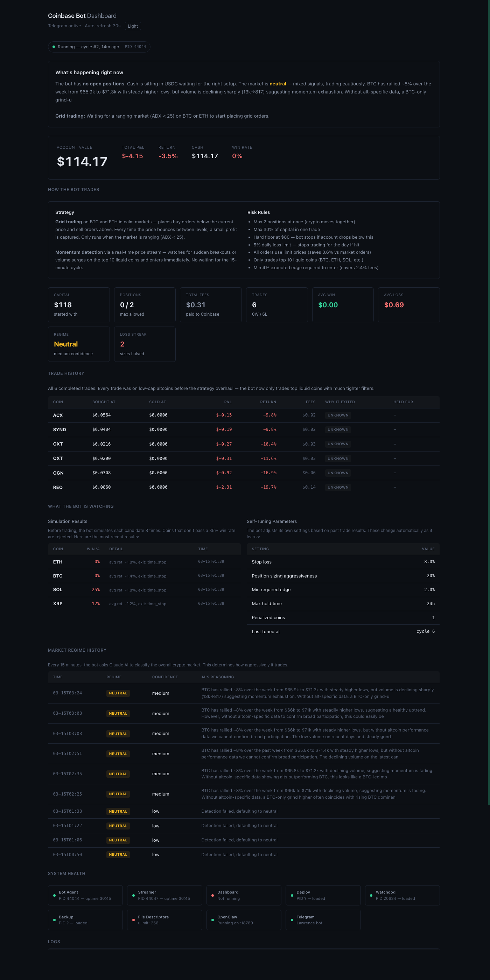The width and height of the screenshot is (490, 980).
Task: Click the Min required edge value 2.0%
Action: (429, 590)
